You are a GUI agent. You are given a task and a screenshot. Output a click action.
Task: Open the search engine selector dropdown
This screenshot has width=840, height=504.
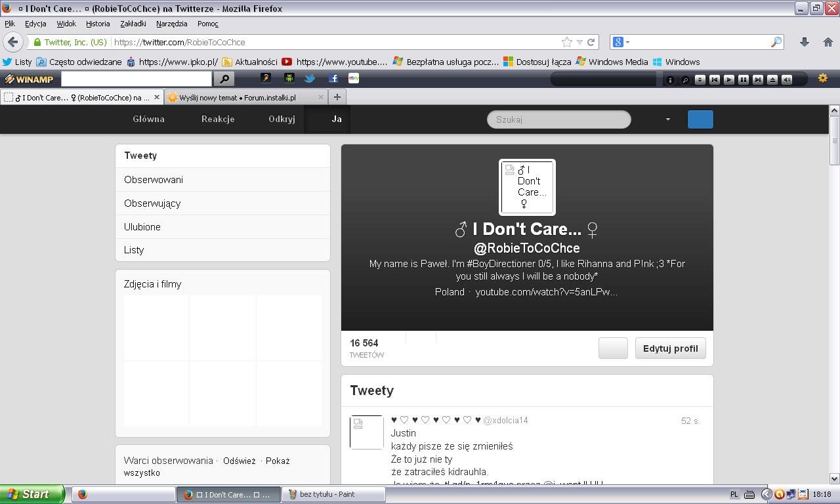[621, 42]
